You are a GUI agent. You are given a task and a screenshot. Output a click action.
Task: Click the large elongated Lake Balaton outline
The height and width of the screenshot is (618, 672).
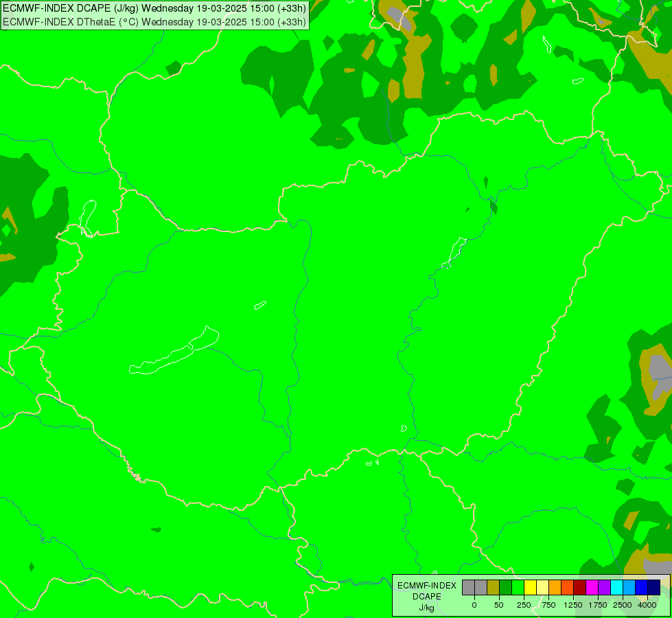(x=174, y=352)
